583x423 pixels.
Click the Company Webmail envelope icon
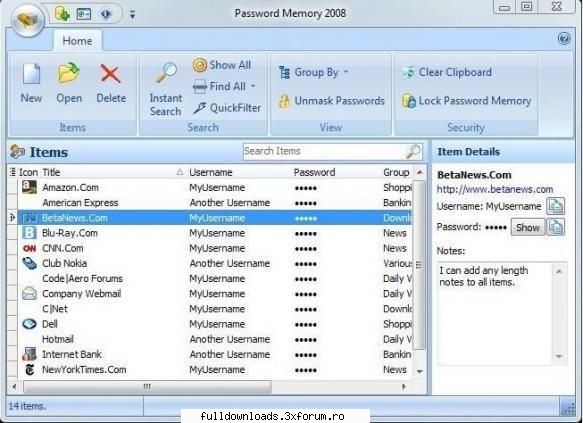click(x=29, y=294)
